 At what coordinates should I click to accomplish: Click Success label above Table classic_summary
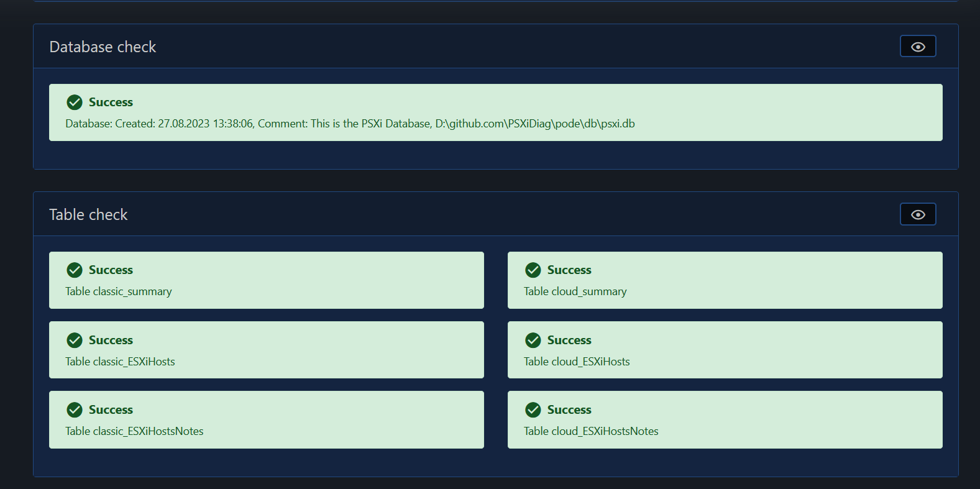[x=111, y=270]
